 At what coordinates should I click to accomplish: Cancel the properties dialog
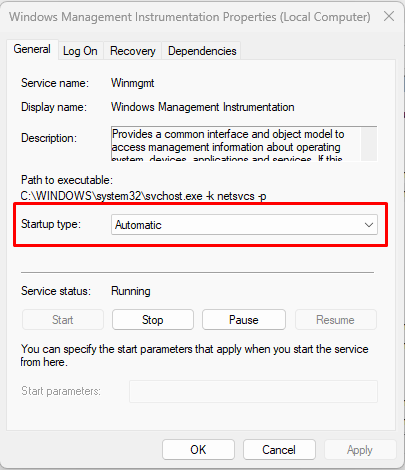(279, 450)
